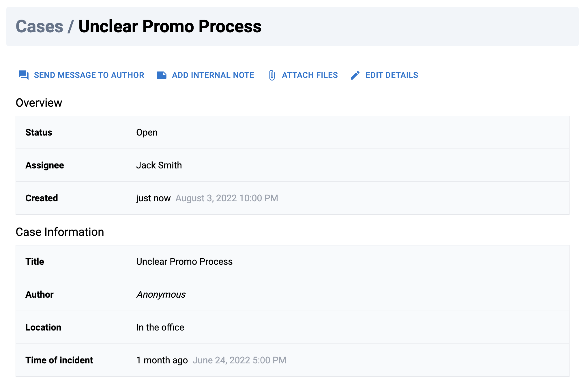Click the August 3, 2022 created timestamp
The height and width of the screenshot is (383, 588).
pyautogui.click(x=227, y=198)
